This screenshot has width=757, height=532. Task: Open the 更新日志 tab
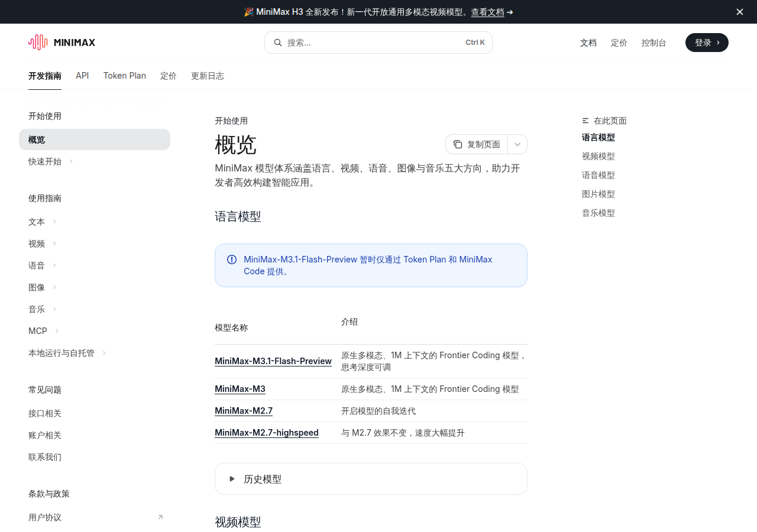pos(208,76)
